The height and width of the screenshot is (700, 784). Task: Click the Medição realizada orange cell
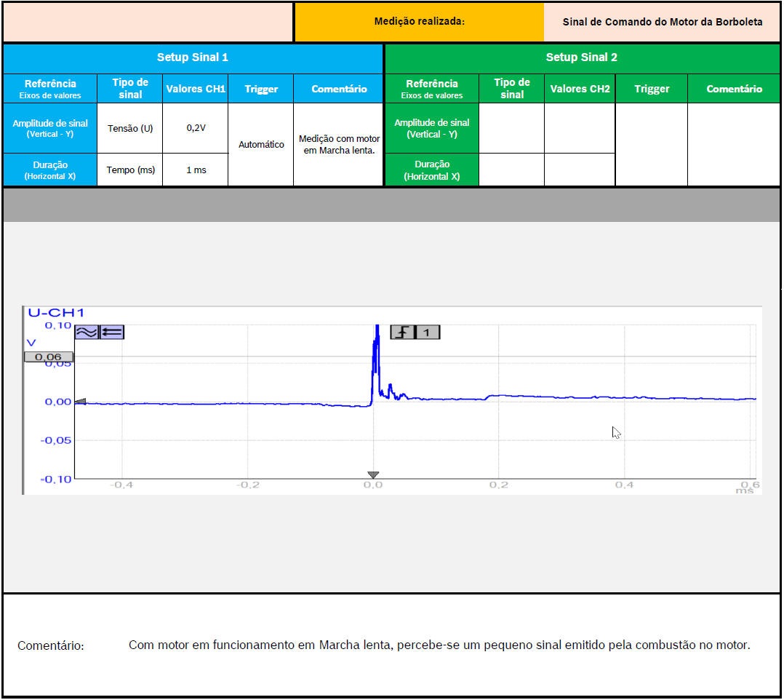pyautogui.click(x=419, y=22)
